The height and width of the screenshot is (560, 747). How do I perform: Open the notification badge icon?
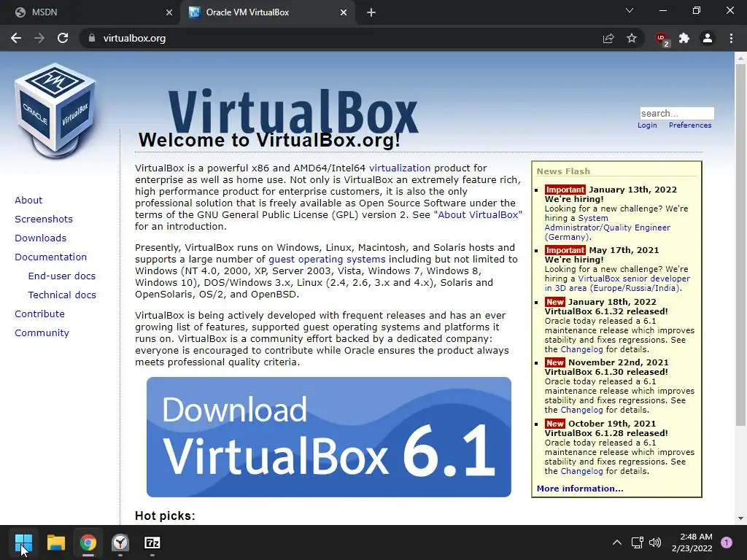[x=727, y=542]
